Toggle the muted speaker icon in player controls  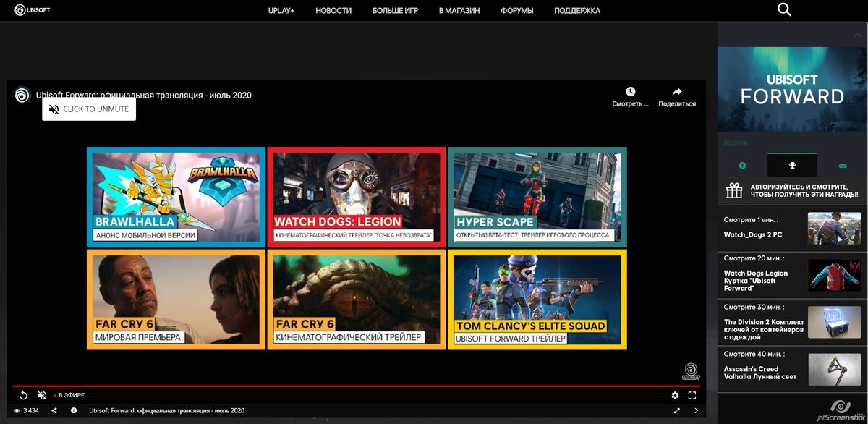[42, 395]
